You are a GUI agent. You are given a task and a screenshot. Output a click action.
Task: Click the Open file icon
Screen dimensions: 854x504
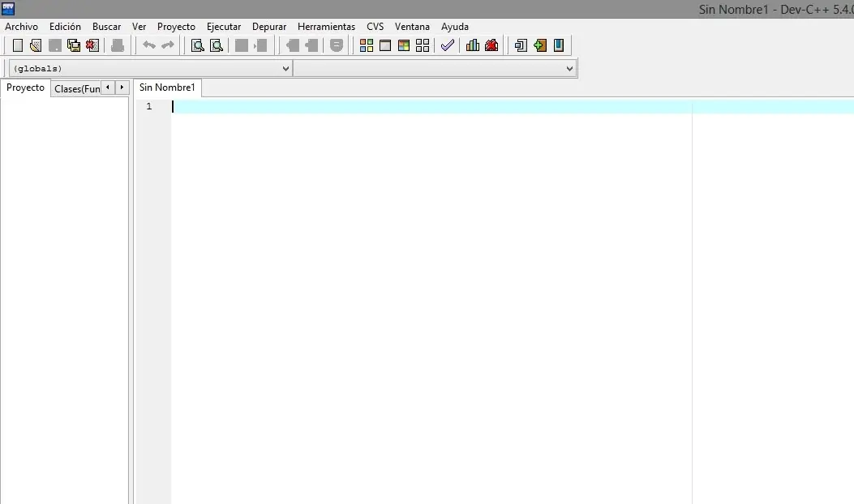click(x=36, y=45)
